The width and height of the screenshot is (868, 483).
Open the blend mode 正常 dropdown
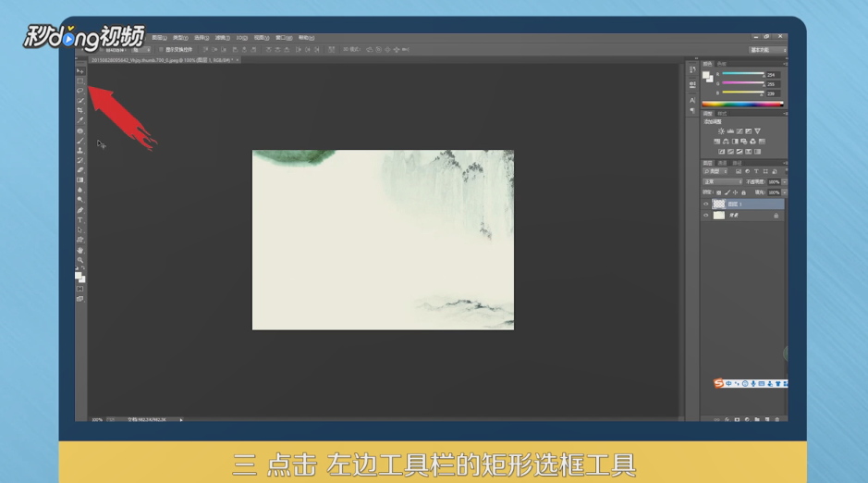click(x=723, y=181)
